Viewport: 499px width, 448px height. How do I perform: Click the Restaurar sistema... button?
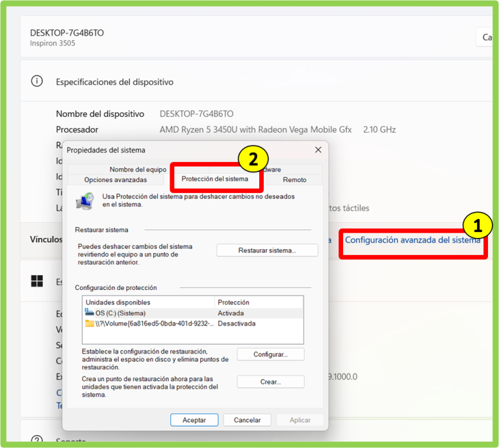point(267,250)
